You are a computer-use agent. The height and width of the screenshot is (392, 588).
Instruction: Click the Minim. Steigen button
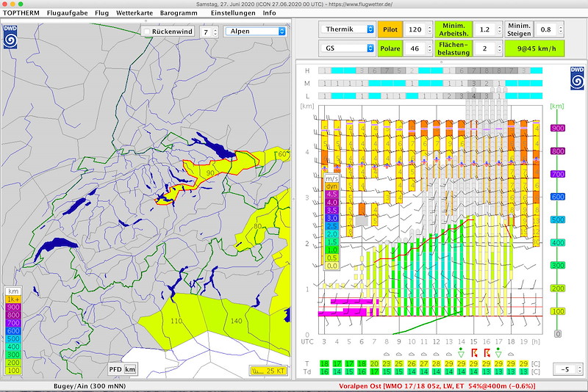(x=519, y=29)
